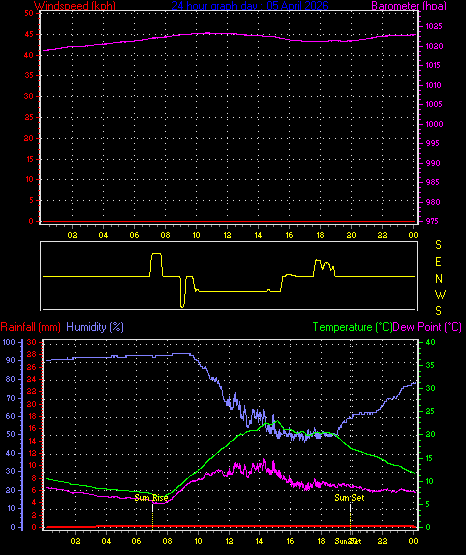The height and width of the screenshot is (555, 466).
Task: Click the 02 hour label under top graph
Action: point(72,235)
